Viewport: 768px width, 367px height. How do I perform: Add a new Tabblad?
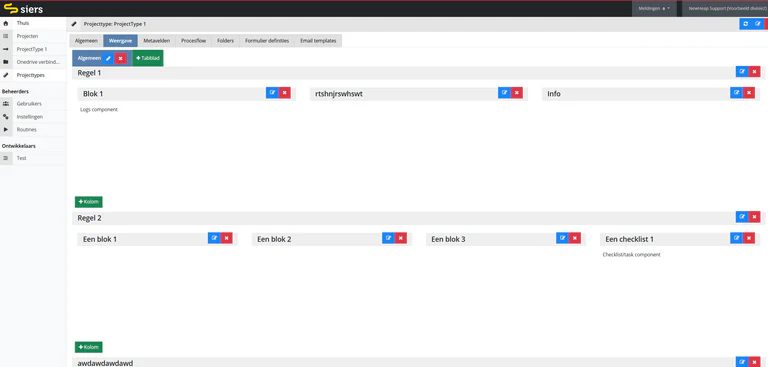(148, 58)
